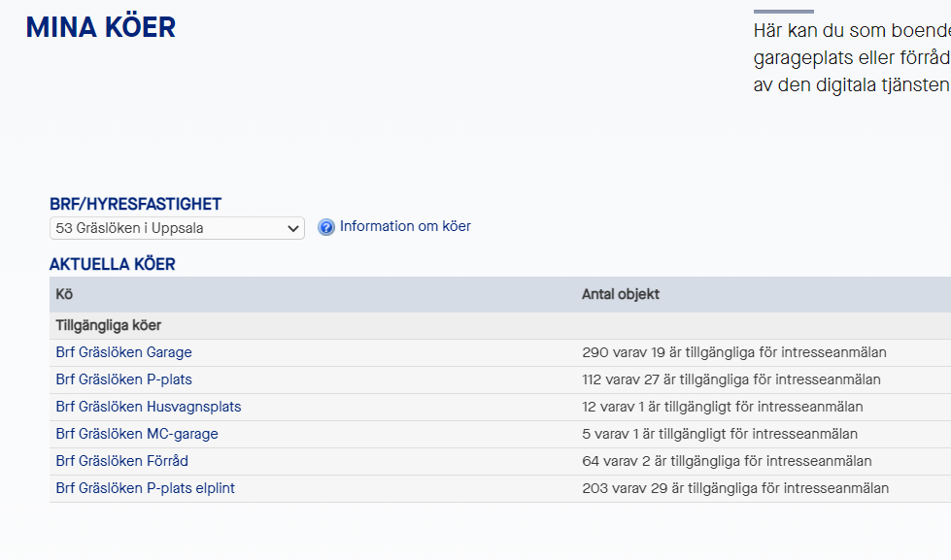Click the blue question mark help icon

[326, 228]
